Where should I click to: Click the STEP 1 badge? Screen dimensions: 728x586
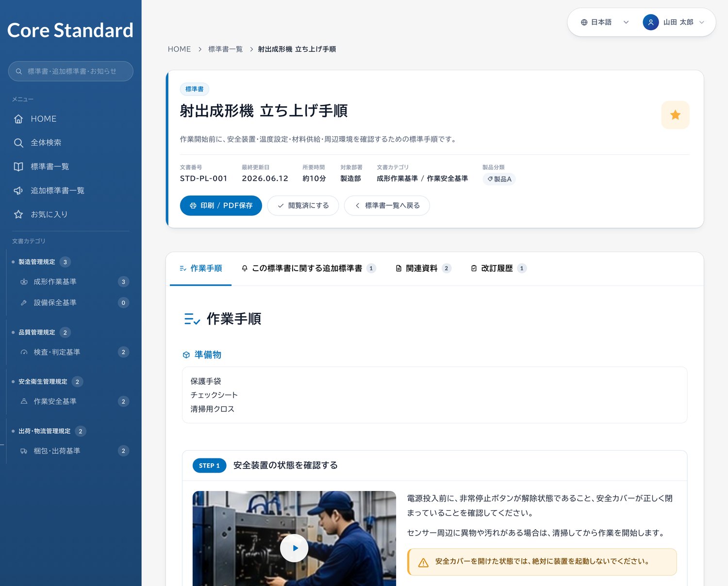click(209, 466)
